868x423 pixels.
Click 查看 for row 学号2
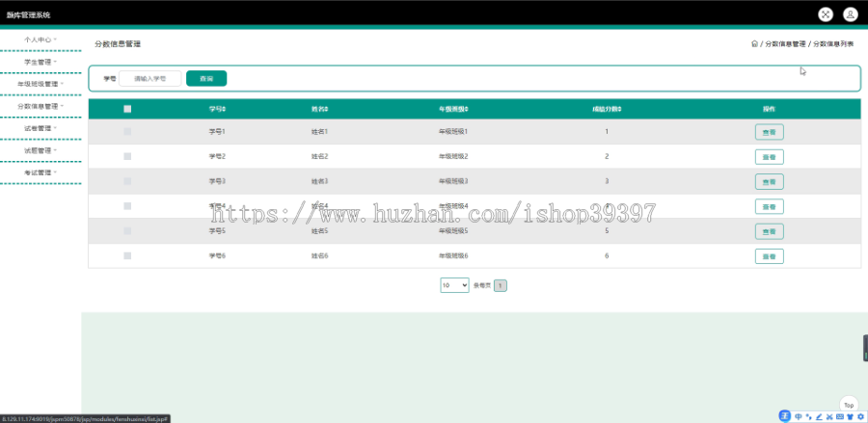[x=770, y=157]
